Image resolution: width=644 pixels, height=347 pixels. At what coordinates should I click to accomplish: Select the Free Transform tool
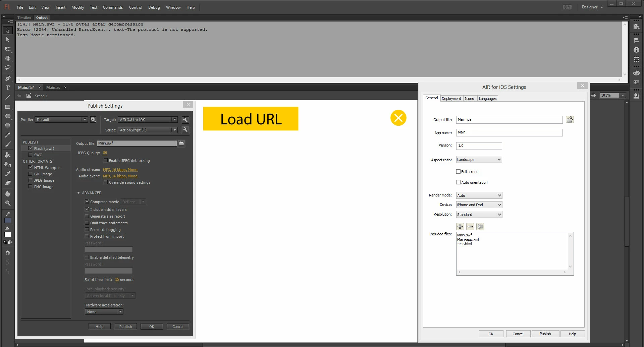(7, 49)
